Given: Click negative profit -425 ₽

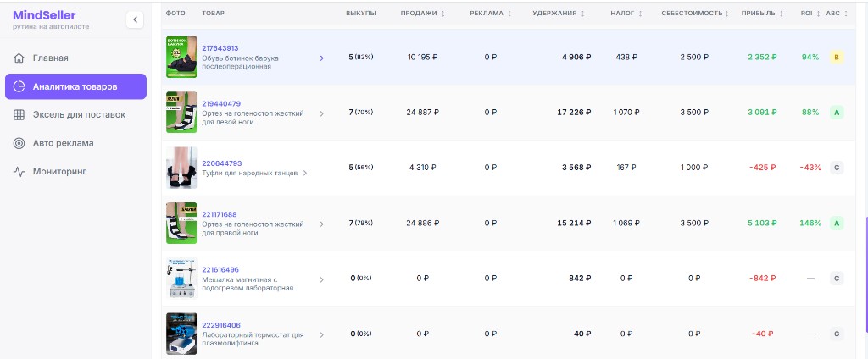Looking at the screenshot, I should (x=763, y=168).
